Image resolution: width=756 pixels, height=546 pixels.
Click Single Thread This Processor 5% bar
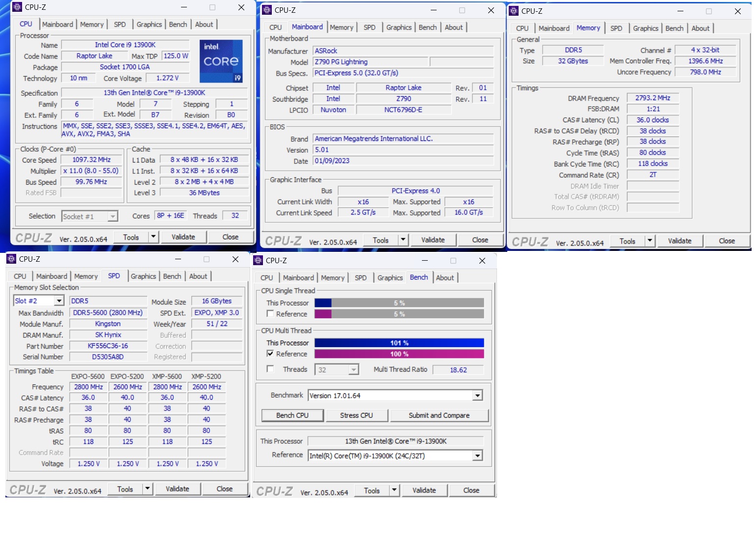pos(399,303)
